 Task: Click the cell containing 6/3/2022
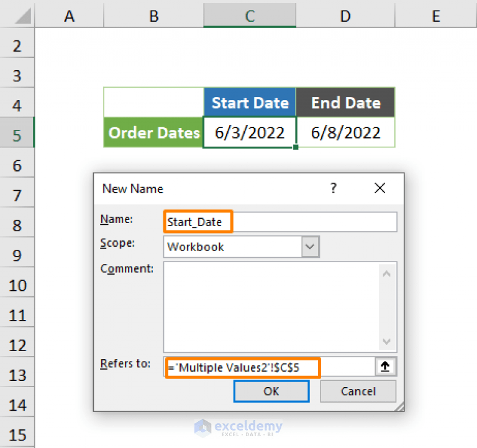pos(250,132)
